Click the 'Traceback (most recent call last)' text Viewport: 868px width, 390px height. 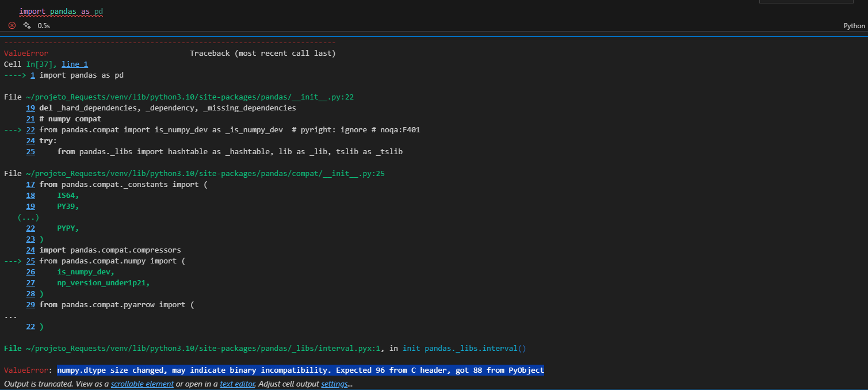[263, 53]
